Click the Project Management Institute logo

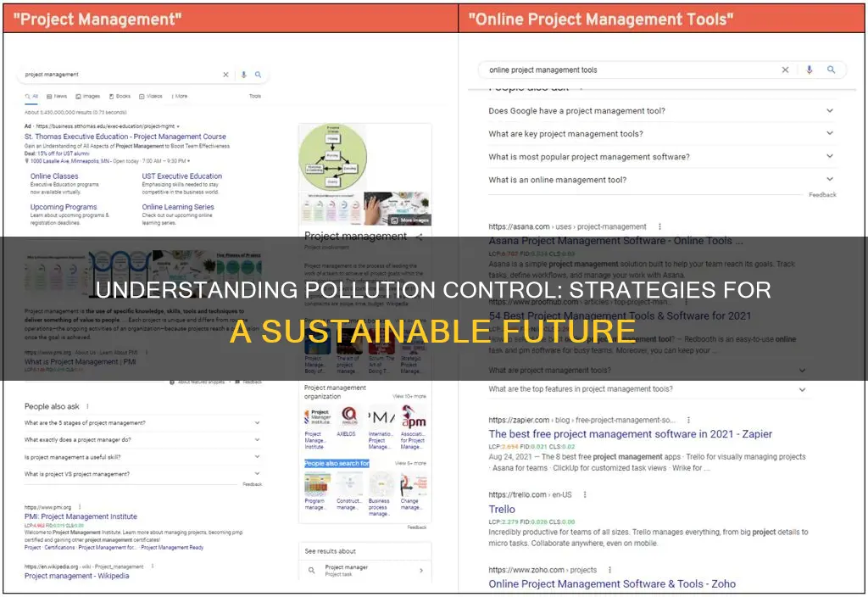tap(316, 416)
